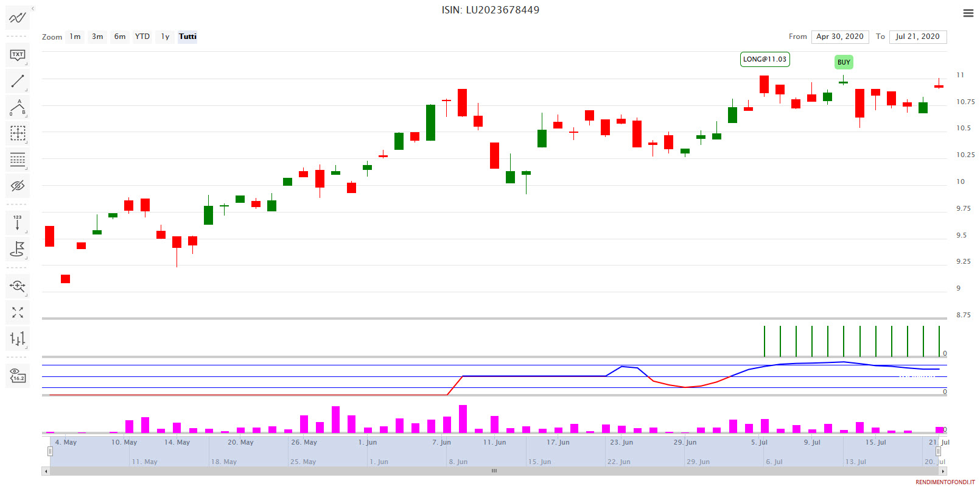
Task: Click the navigator right range handle
Action: tap(938, 451)
